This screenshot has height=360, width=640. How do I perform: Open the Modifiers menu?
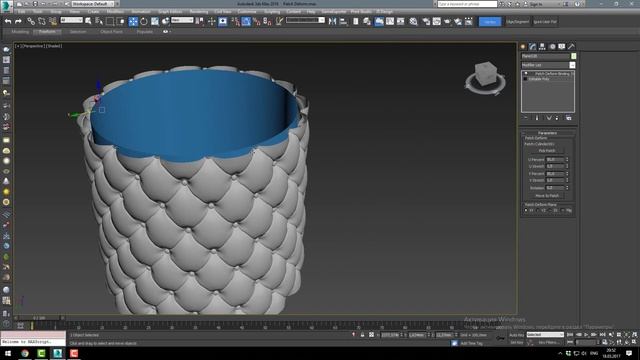(115, 12)
